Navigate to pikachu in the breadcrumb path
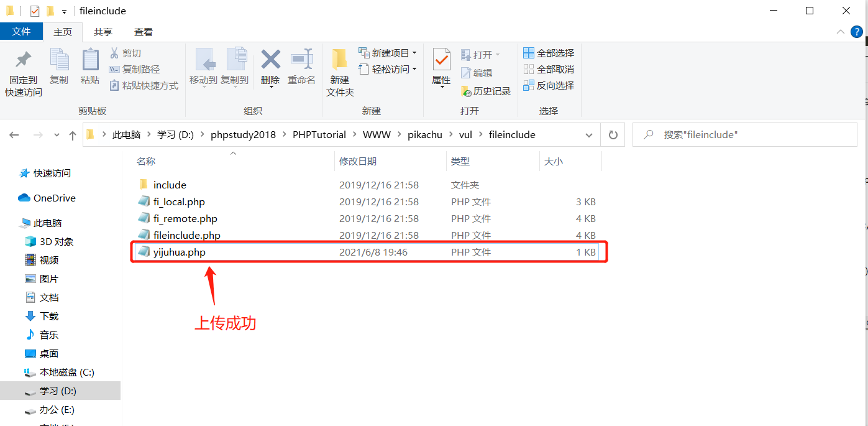 425,134
